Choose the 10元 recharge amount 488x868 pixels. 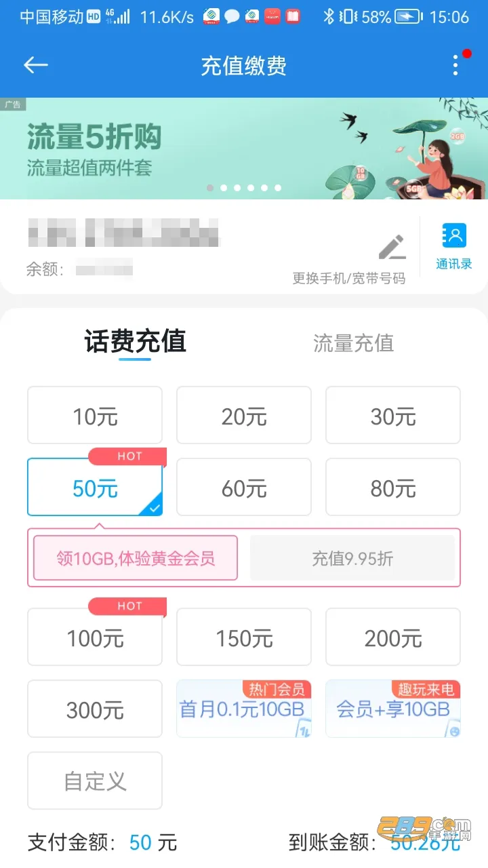click(95, 416)
